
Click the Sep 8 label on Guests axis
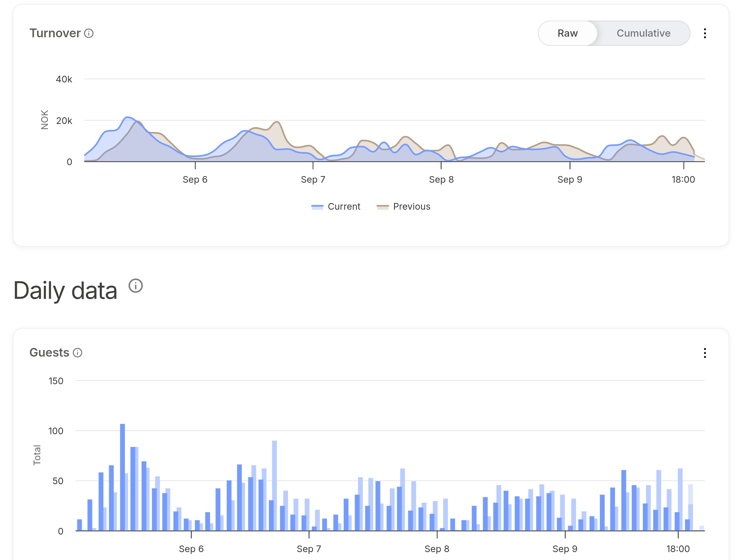(437, 549)
